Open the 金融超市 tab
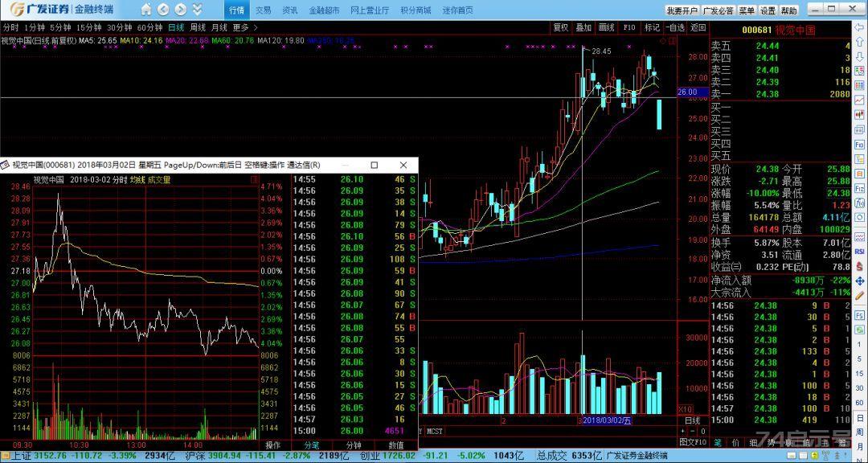Viewport: 868px width, 463px height. (x=325, y=10)
